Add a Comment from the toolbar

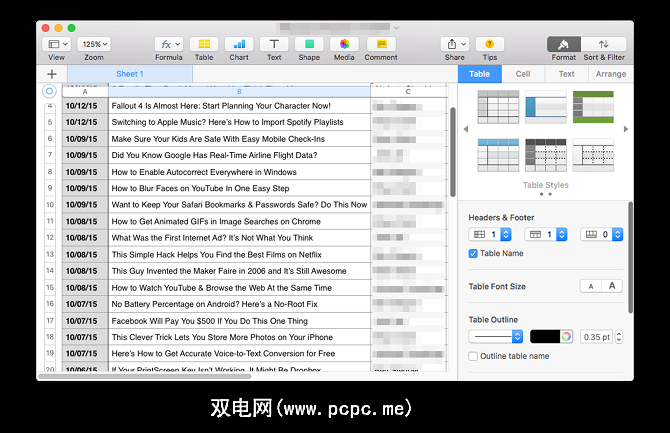pos(380,44)
